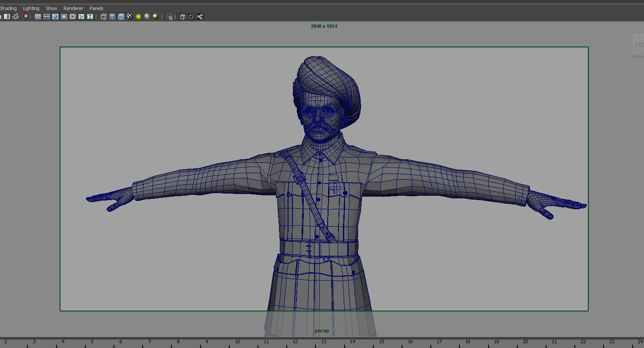Open the Panels menu
This screenshot has height=348, width=644.
(x=96, y=8)
